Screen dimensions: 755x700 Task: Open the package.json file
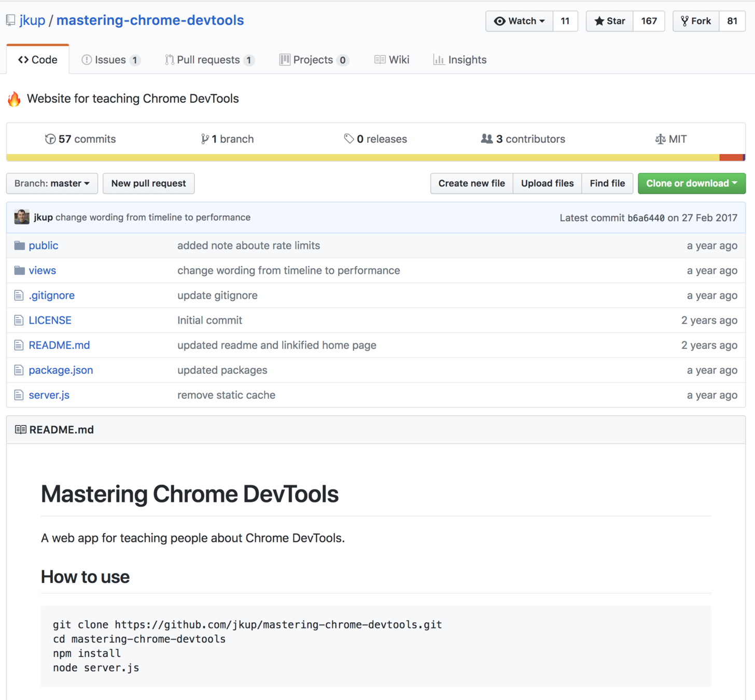click(x=61, y=370)
